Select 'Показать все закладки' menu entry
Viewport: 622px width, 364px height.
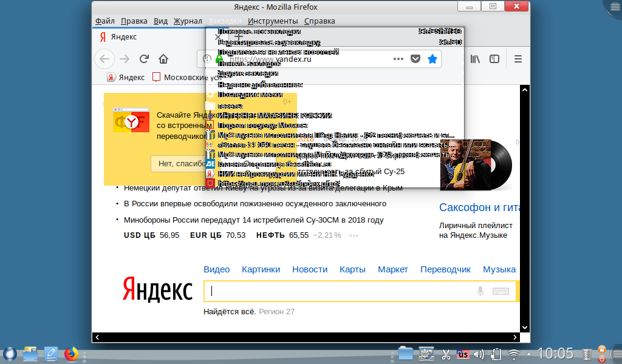click(335, 32)
